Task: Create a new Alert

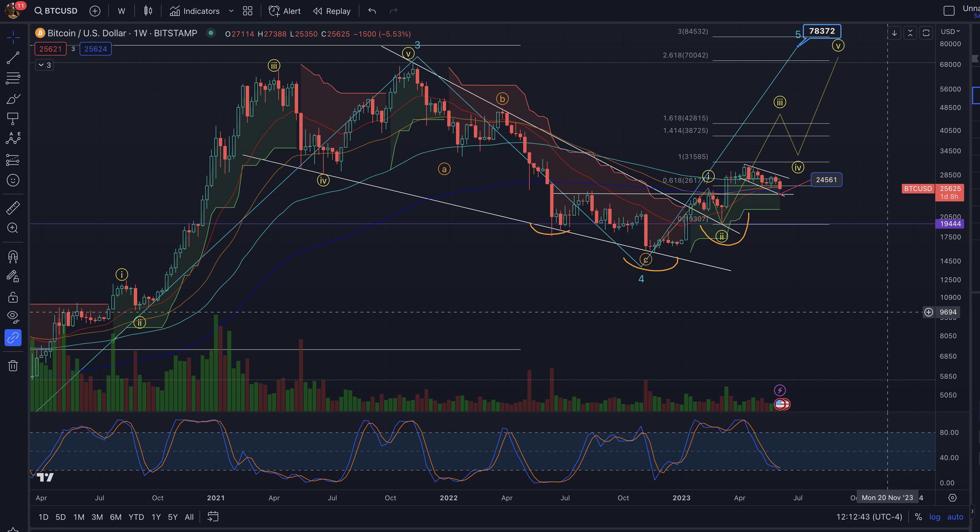Action: pos(285,11)
